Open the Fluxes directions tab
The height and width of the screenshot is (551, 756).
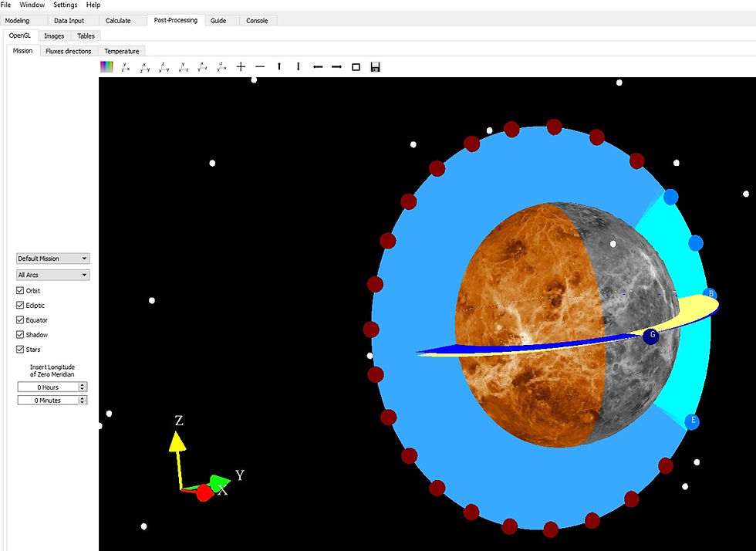coord(69,51)
